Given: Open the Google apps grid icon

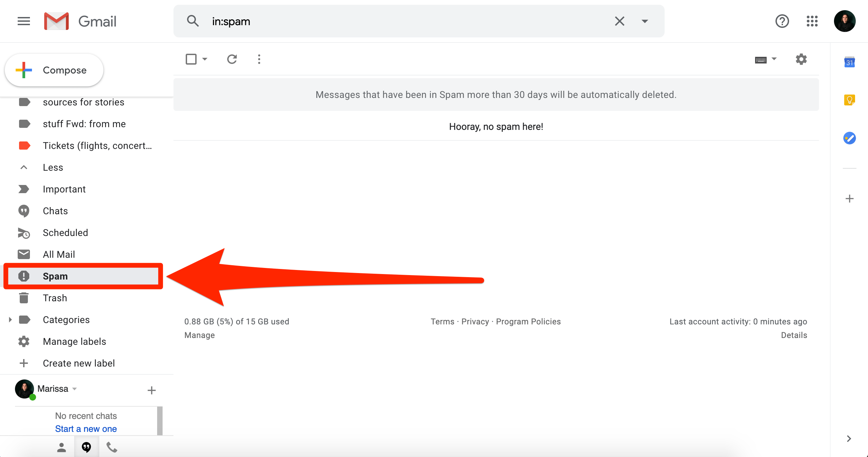Looking at the screenshot, I should (x=812, y=21).
